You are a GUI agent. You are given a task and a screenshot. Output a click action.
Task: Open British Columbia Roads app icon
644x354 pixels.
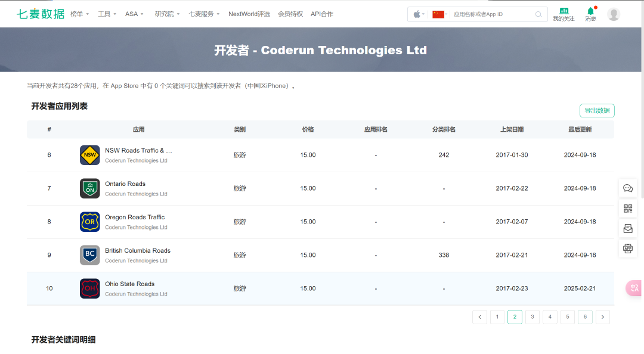pos(90,255)
